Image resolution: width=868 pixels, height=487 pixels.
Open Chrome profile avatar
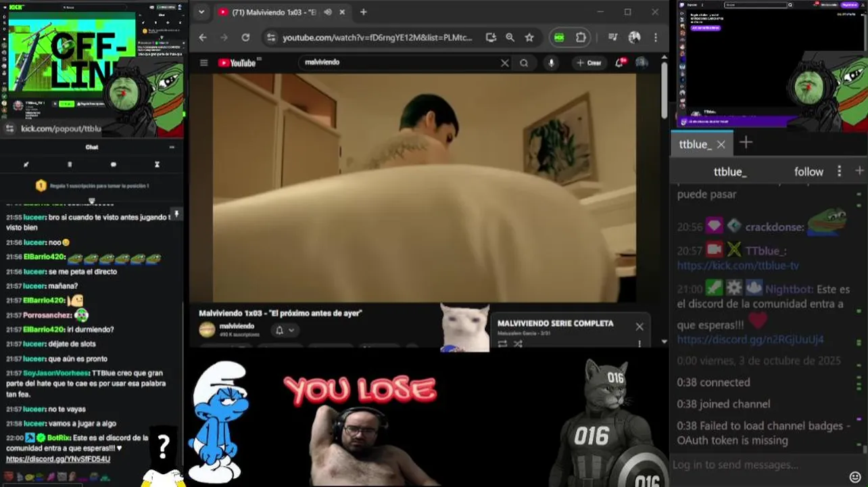(x=634, y=38)
